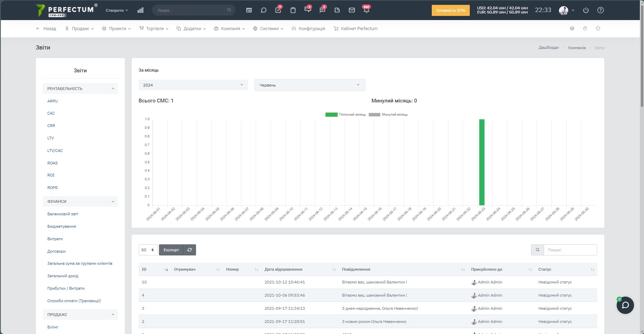Click the Готовність 33% progress button
644x334 pixels.
451,10
